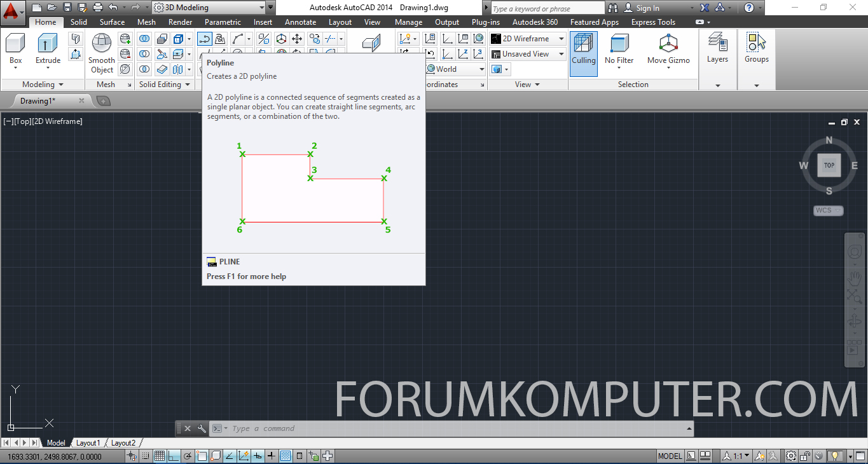Viewport: 868px width, 464px height.
Task: Close the command line with X icon
Action: pos(188,428)
